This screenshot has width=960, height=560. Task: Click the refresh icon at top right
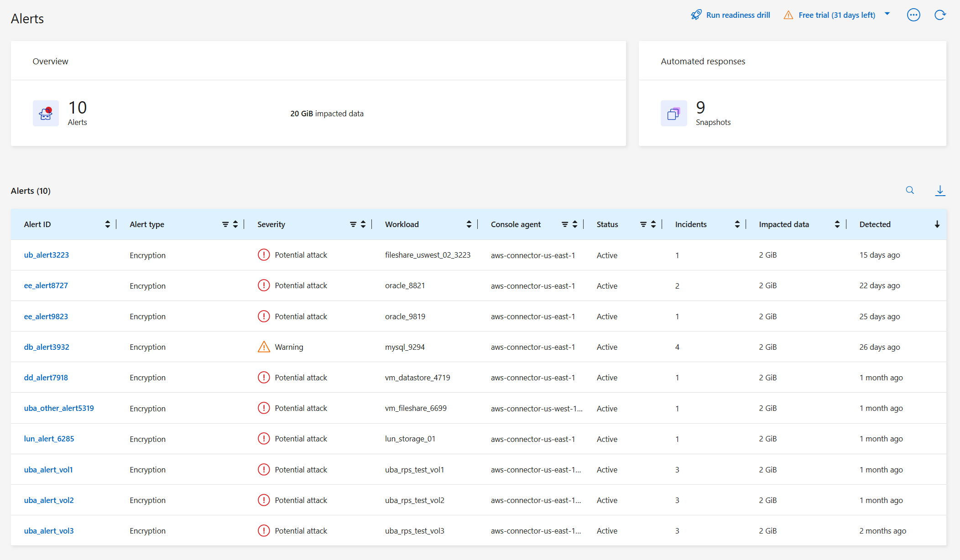pos(940,15)
